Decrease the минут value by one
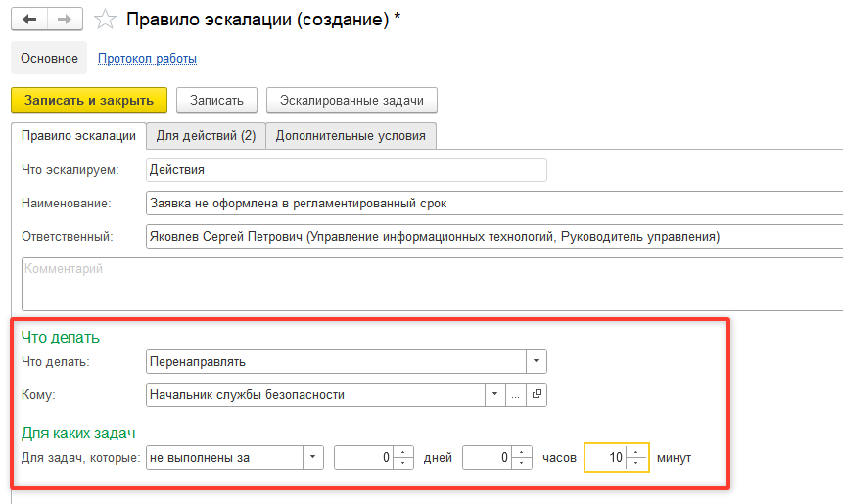Screen dimensions: 843x504 coord(636,463)
